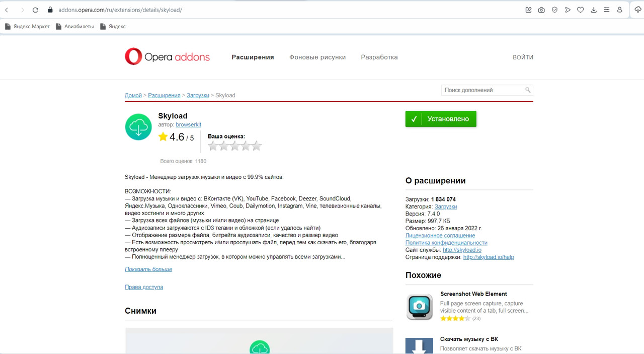Click the Skyload cloud download extension icon
644x354 pixels.
pyautogui.click(x=637, y=10)
